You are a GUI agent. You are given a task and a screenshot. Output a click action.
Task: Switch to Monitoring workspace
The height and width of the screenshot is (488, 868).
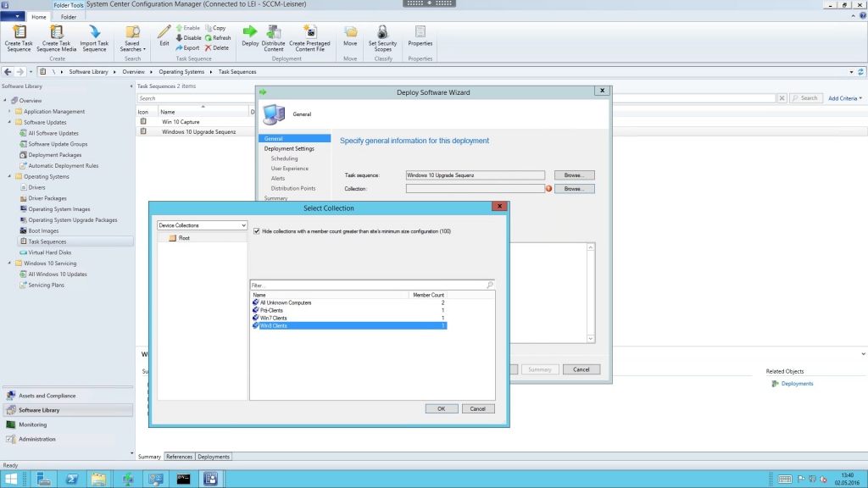68,424
